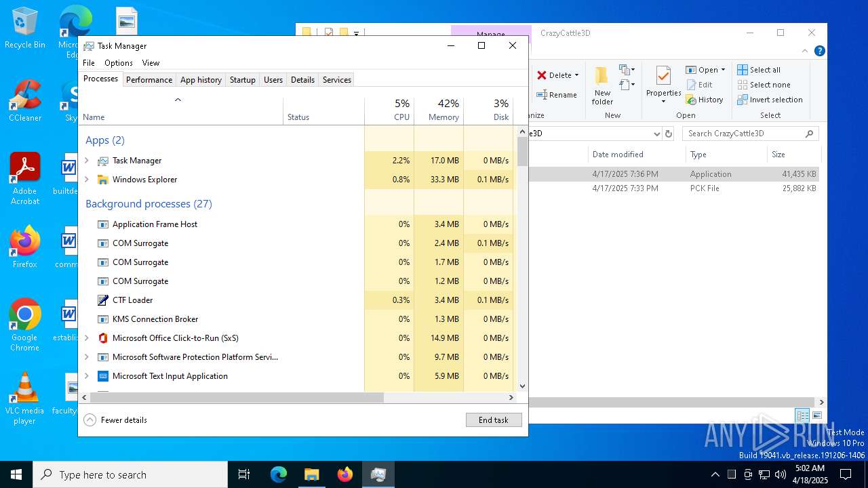The height and width of the screenshot is (488, 868).
Task: Switch Explorer to large icons view
Action: tap(817, 415)
